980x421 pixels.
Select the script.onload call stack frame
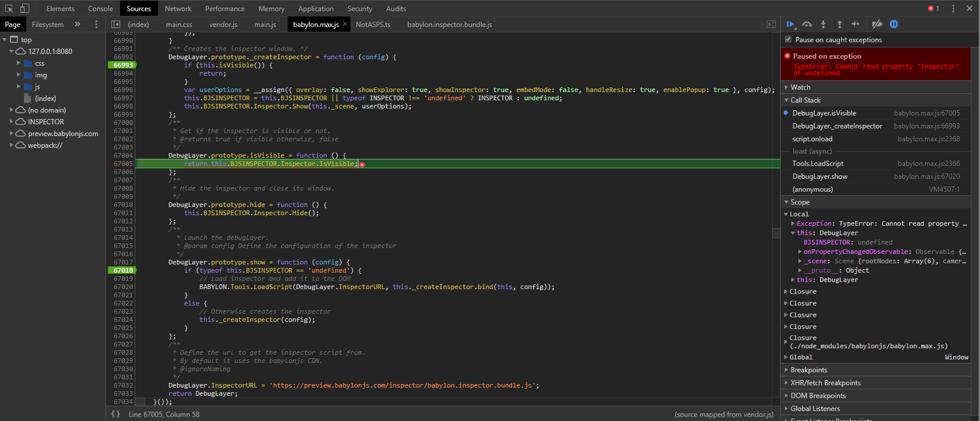(x=876, y=139)
